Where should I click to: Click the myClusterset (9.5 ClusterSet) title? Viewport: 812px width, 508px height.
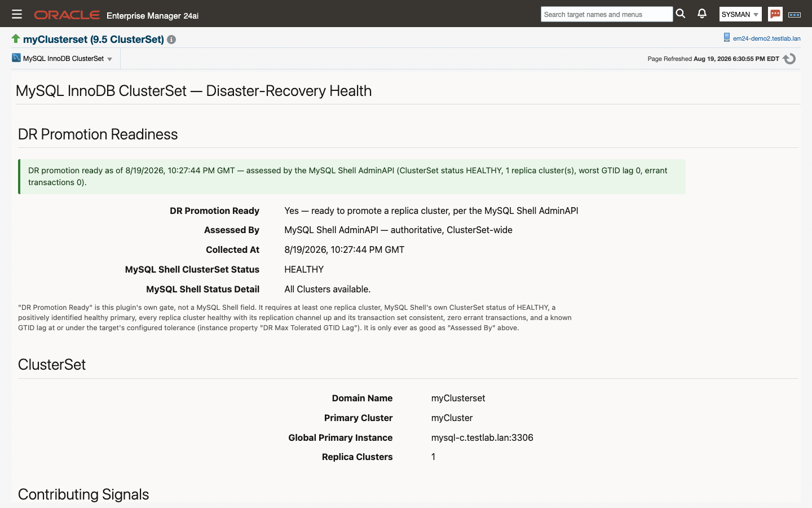point(94,40)
